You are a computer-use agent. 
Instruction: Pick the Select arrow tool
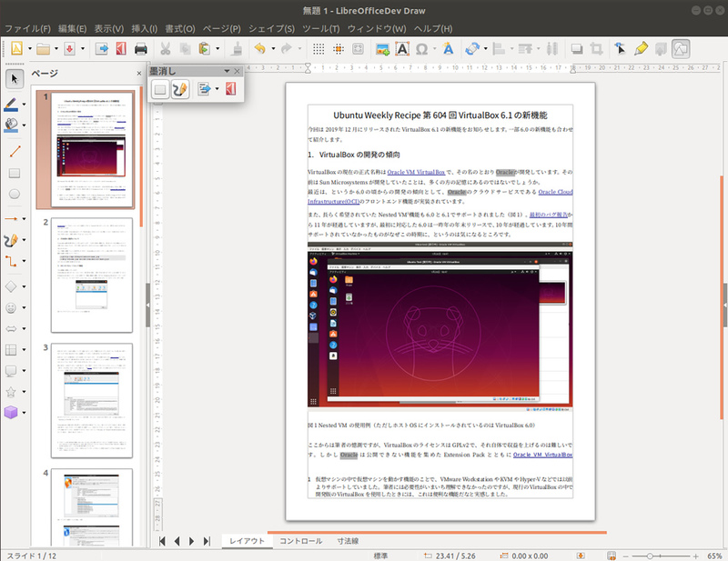click(15, 79)
